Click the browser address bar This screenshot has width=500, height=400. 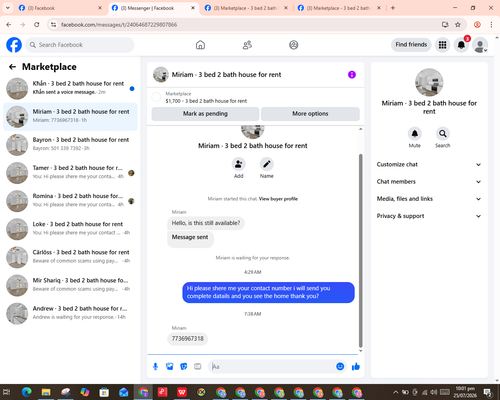pyautogui.click(x=248, y=25)
